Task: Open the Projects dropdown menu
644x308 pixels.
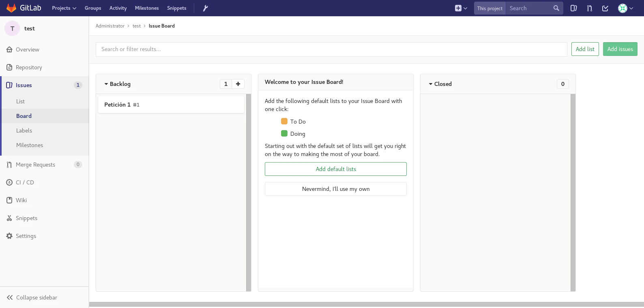Action: (x=64, y=8)
